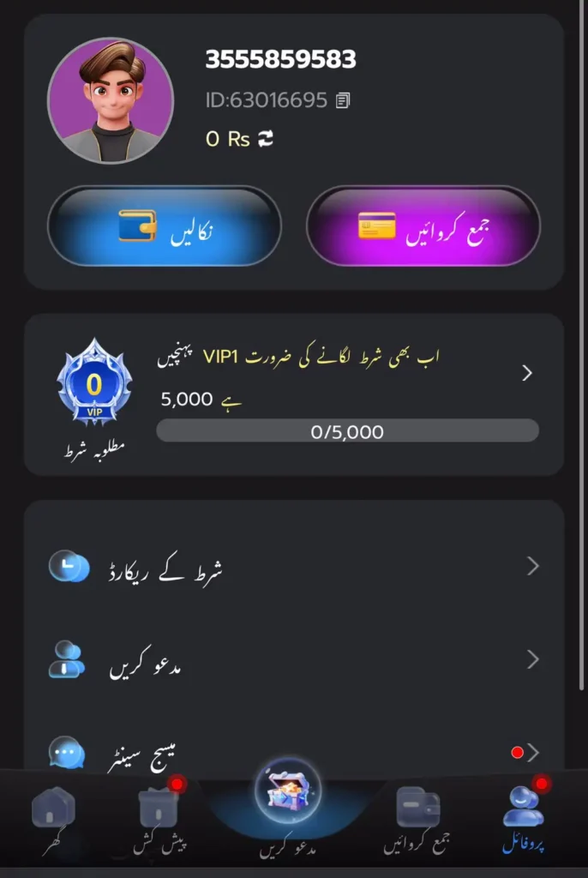Tap the 0/5,000 progress bar
The width and height of the screenshot is (588, 878).
(x=348, y=431)
